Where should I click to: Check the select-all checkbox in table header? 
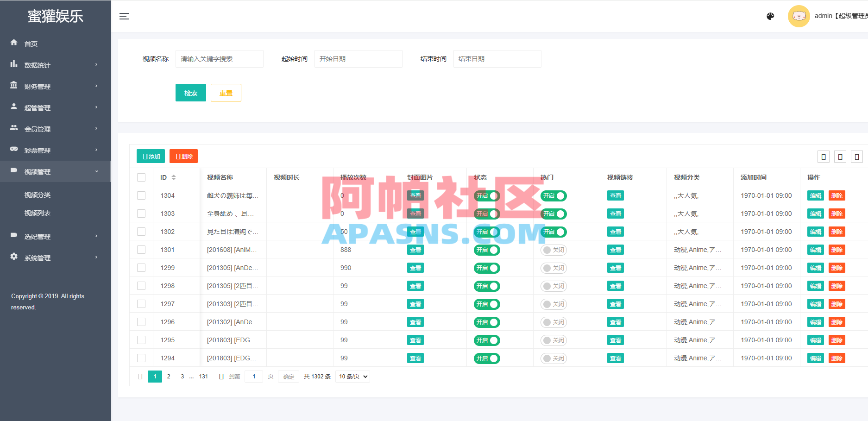point(141,177)
